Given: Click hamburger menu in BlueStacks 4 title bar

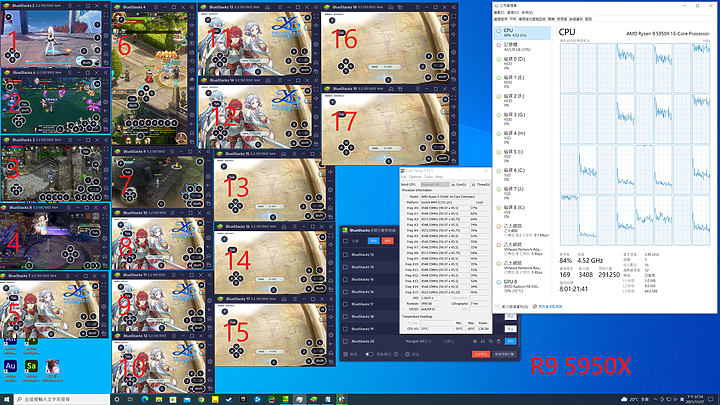Looking at the screenshot, I should [156, 7].
